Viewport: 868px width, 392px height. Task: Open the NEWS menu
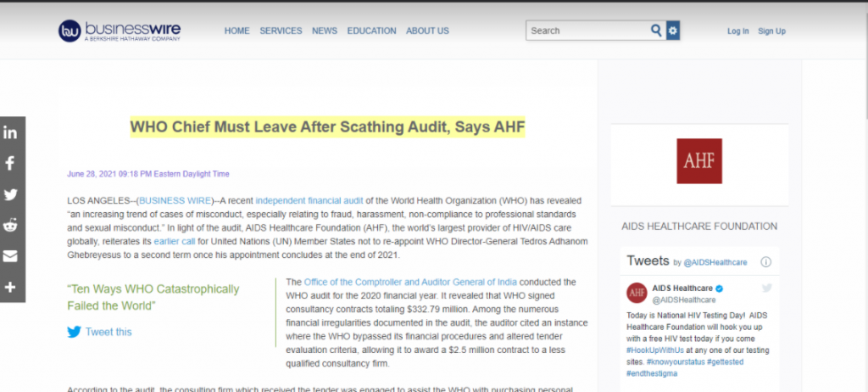[325, 31]
